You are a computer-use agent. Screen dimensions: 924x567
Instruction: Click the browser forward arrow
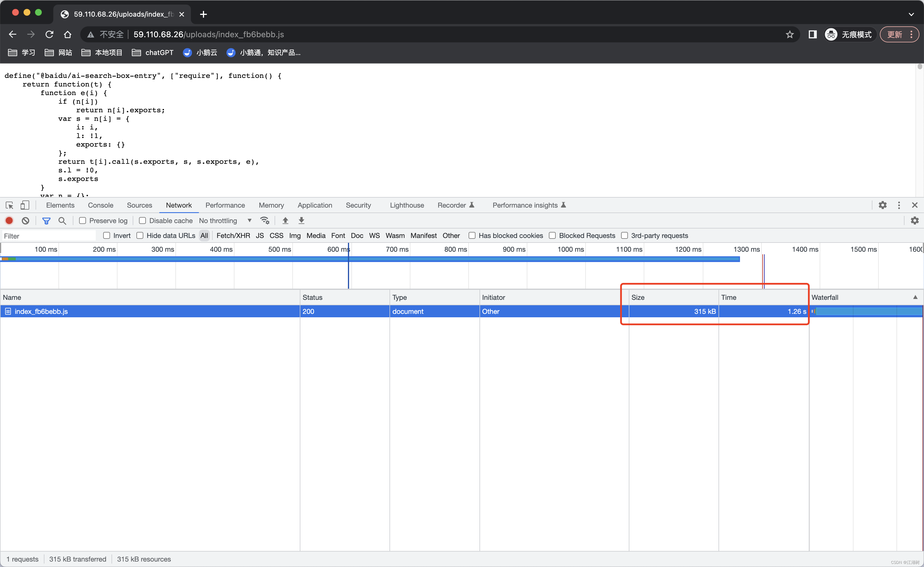[31, 34]
